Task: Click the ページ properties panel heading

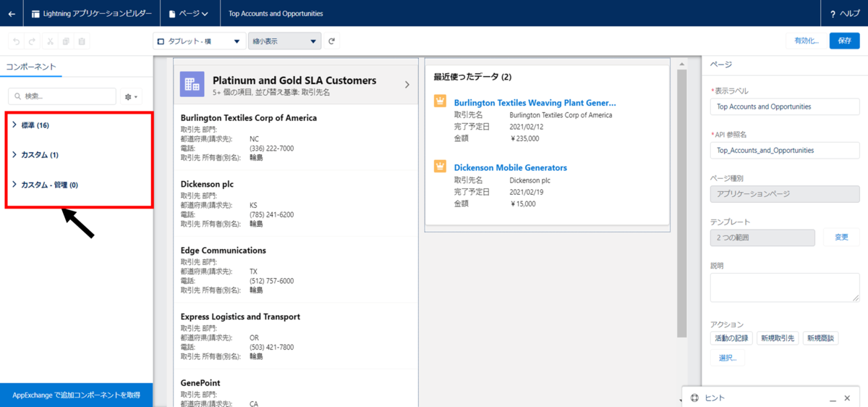Action: (720, 64)
